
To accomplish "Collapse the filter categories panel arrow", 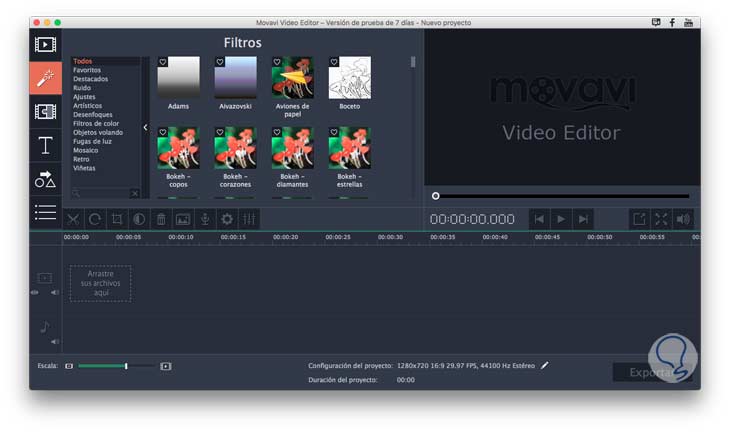I will (145, 127).
